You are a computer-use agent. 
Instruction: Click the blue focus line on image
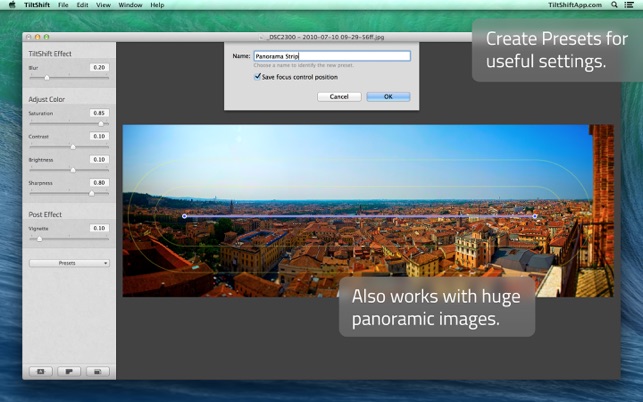[x=360, y=216]
